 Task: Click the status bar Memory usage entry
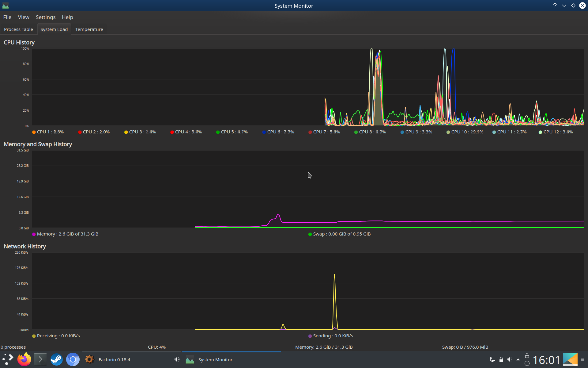tap(324, 347)
